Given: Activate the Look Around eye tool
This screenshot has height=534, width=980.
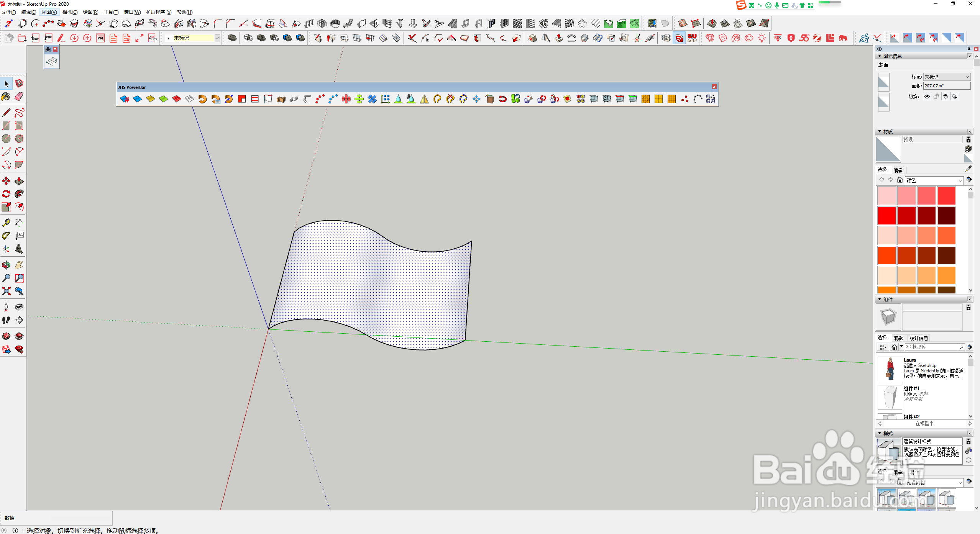Looking at the screenshot, I should click(19, 307).
